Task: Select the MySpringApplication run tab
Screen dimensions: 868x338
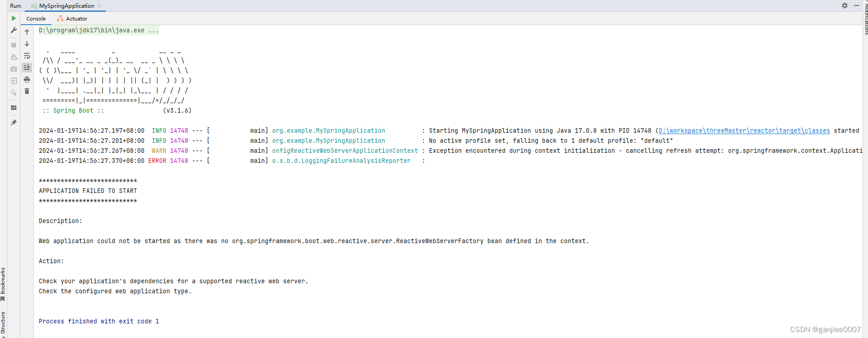Action: [x=66, y=6]
